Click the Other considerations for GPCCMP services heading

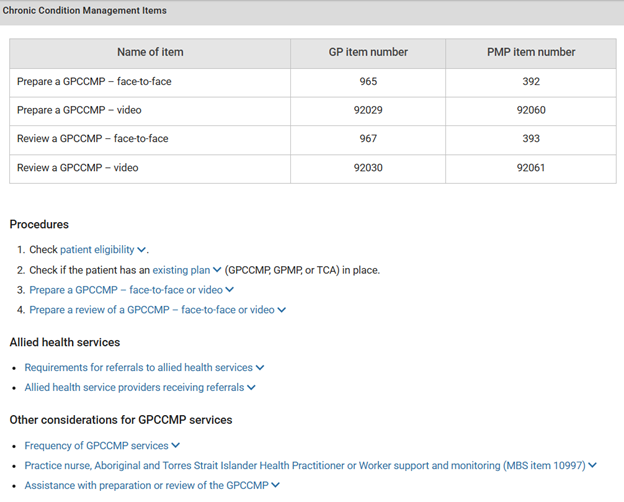121,420
